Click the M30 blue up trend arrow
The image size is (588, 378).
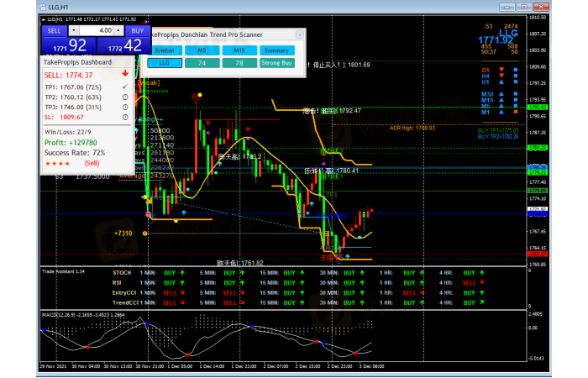(x=502, y=95)
